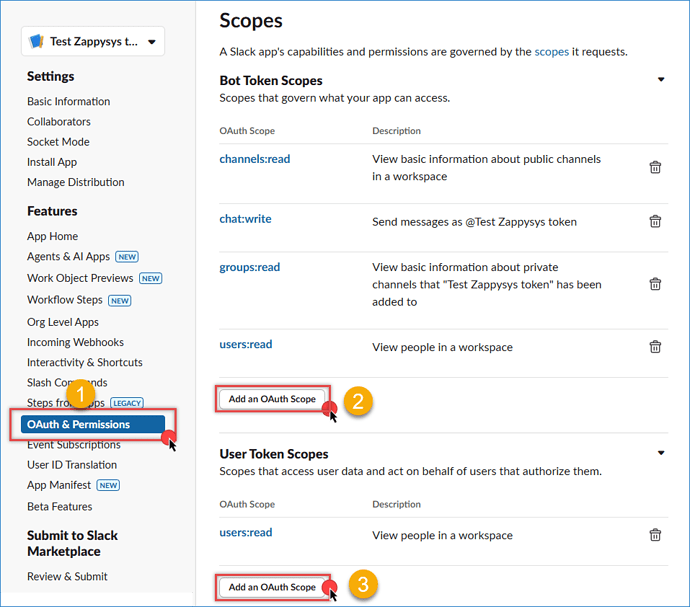Viewport: 690px width, 607px height.
Task: Open Event Subscriptions
Action: 73,445
